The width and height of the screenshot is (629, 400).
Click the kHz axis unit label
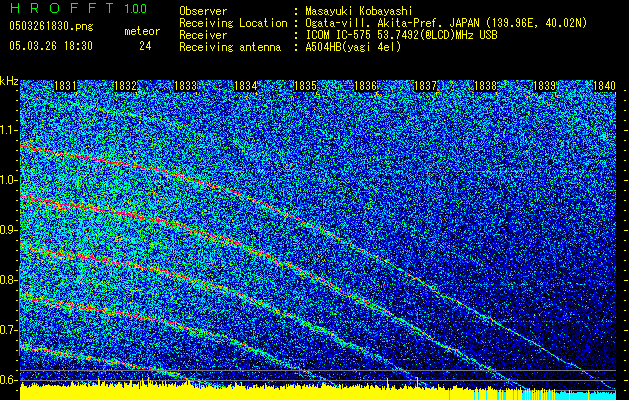pyautogui.click(x=9, y=81)
